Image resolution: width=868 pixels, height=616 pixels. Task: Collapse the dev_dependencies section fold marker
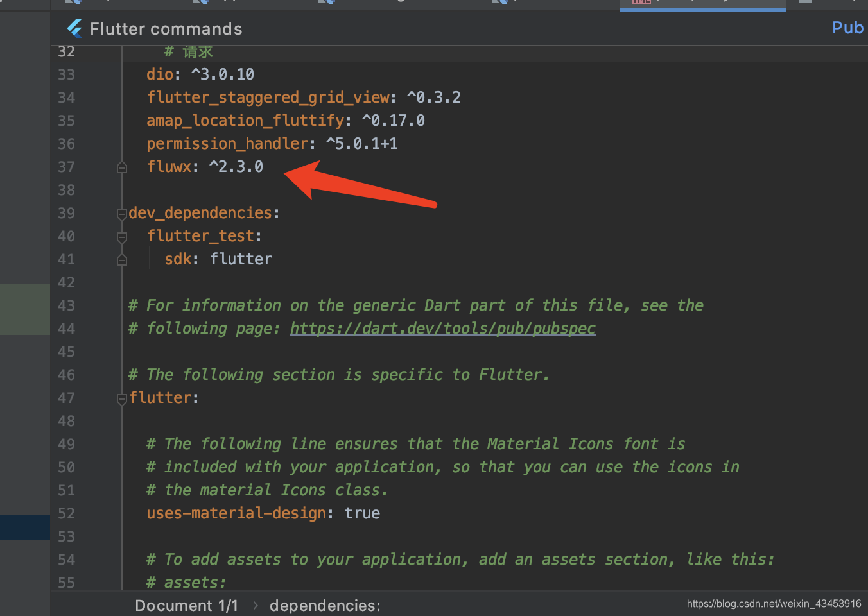(122, 214)
